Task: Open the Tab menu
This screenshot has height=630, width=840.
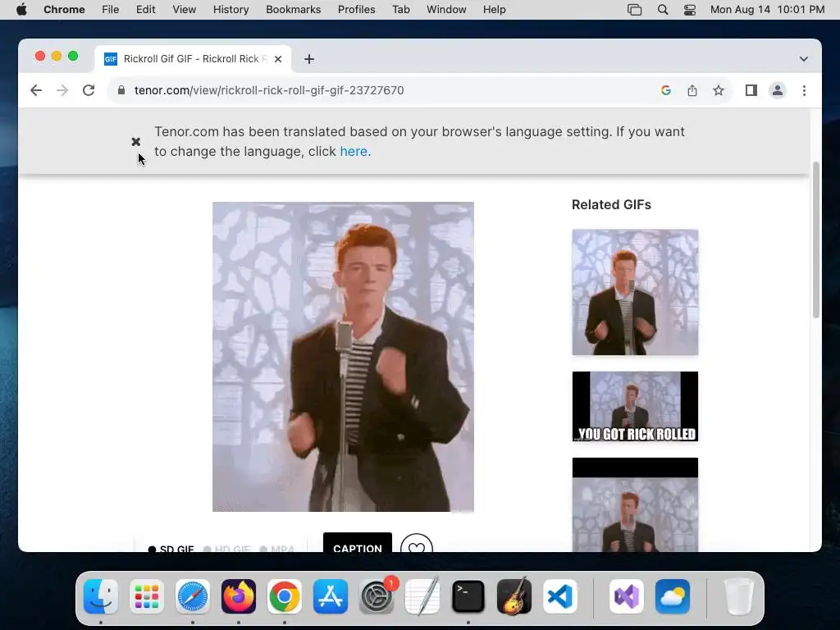Action: pyautogui.click(x=400, y=10)
